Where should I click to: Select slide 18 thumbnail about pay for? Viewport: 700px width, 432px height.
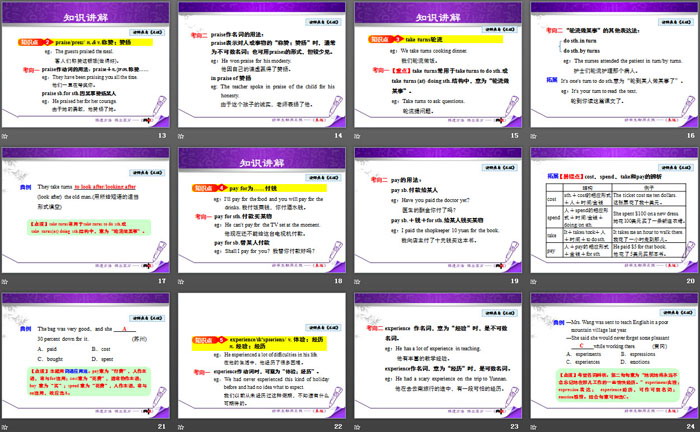pos(262,210)
